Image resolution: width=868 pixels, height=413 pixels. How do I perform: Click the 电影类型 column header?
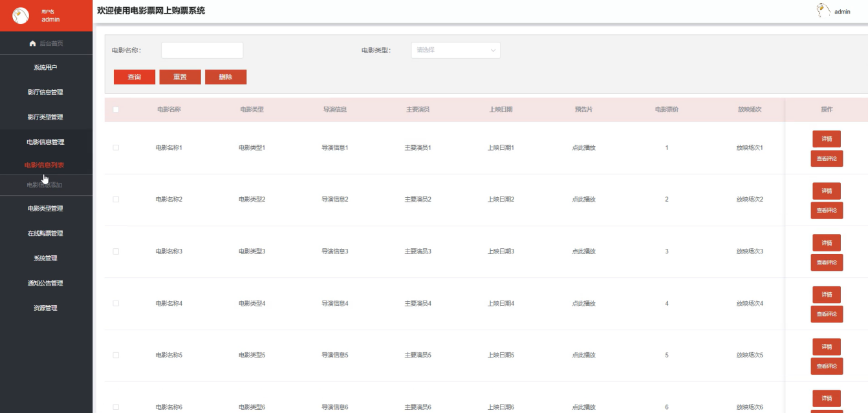(x=252, y=110)
